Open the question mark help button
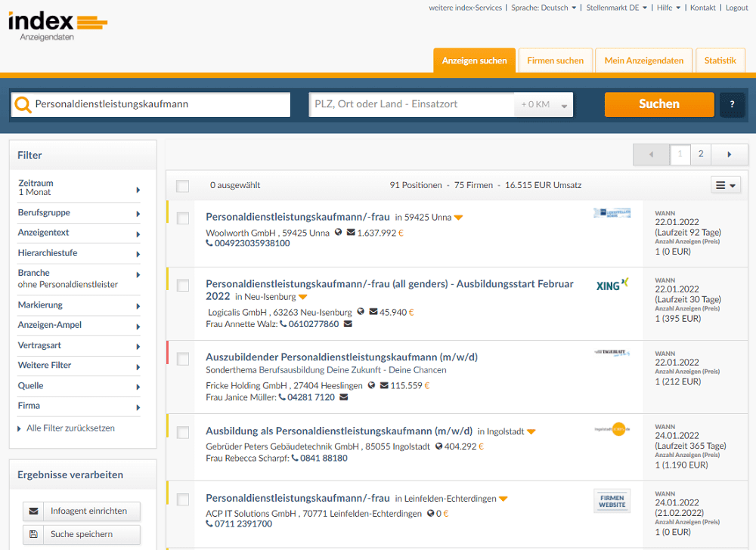The width and height of the screenshot is (756, 550). point(732,104)
